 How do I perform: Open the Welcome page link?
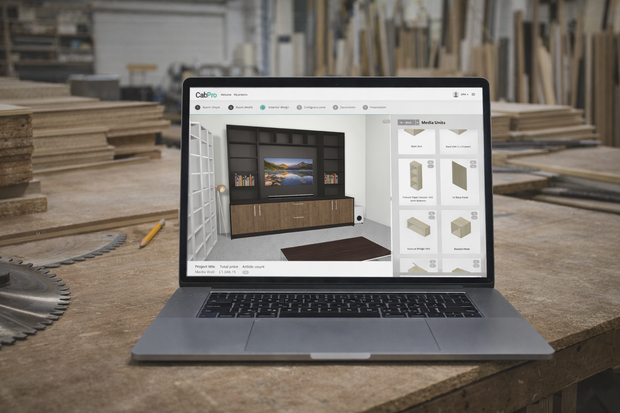[226, 95]
